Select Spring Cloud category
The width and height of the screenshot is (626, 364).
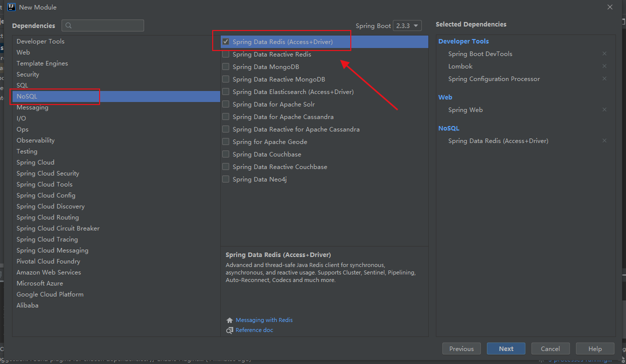click(x=116, y=162)
